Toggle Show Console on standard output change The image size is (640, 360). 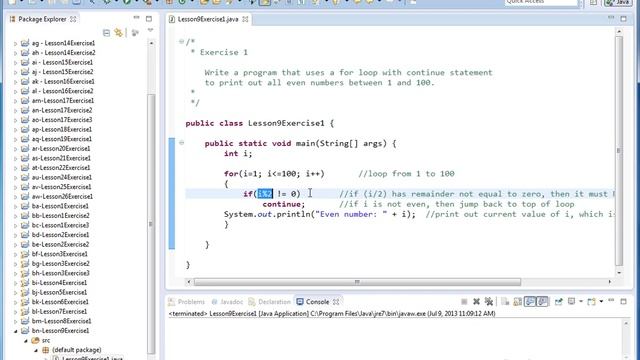click(x=530, y=302)
